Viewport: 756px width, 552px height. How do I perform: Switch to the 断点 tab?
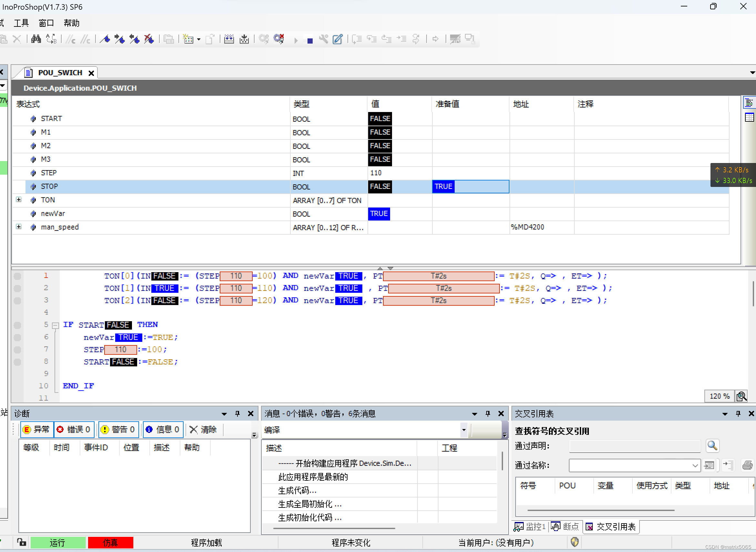[565, 526]
